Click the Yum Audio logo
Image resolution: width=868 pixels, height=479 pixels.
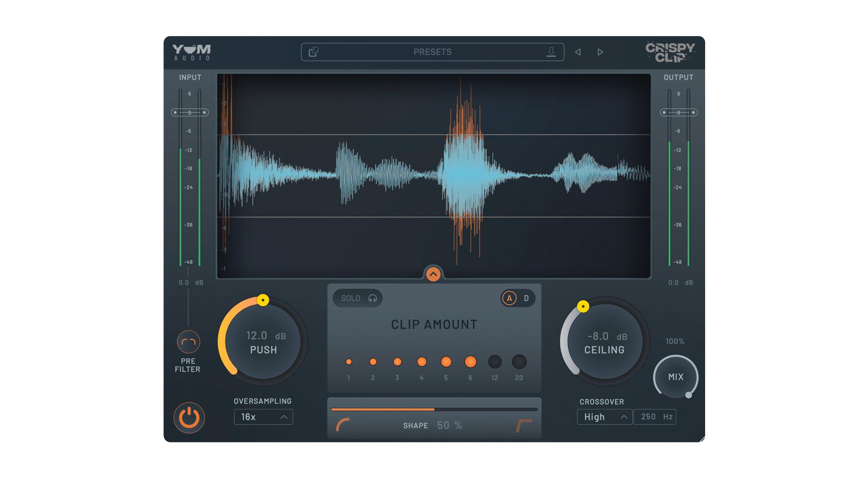coord(192,52)
